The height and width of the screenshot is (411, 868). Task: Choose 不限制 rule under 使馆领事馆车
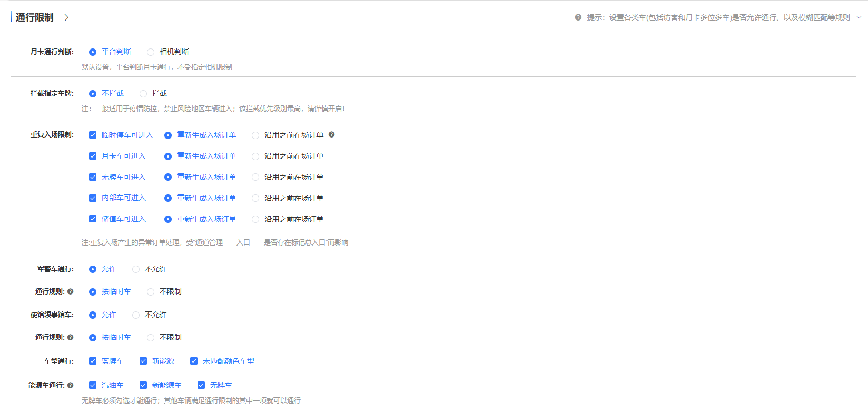[151, 338]
